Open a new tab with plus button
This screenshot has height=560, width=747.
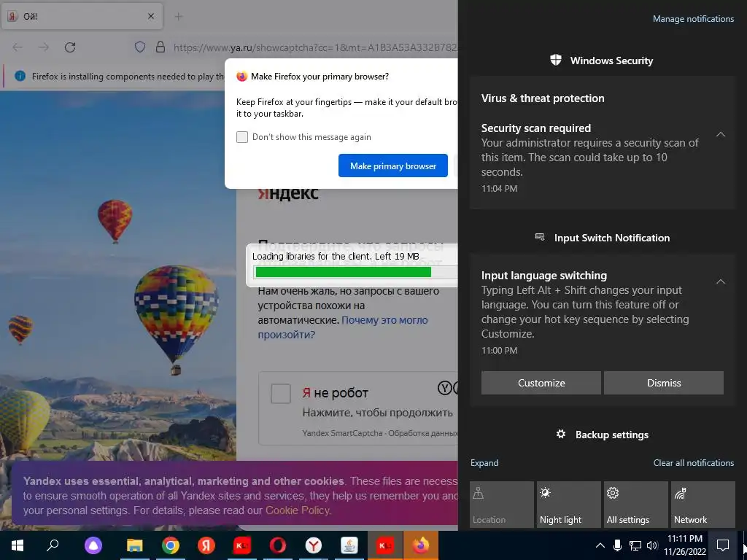point(179,17)
